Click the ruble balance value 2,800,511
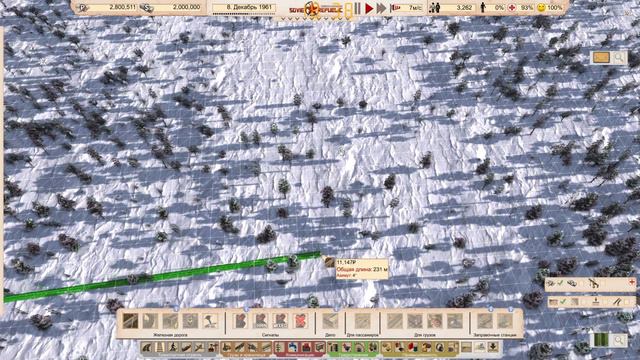The image size is (640, 360). point(122,7)
